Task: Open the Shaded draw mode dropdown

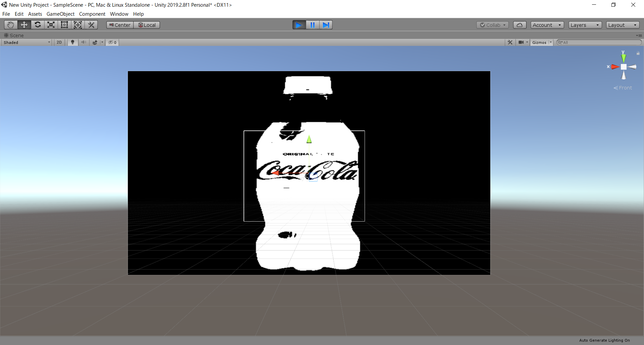Action: click(27, 43)
